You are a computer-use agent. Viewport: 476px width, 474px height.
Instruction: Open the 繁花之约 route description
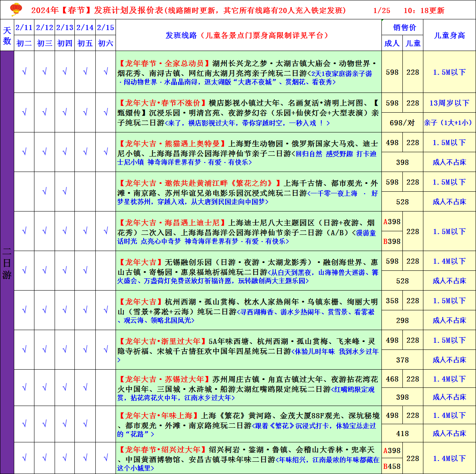[x=248, y=192]
